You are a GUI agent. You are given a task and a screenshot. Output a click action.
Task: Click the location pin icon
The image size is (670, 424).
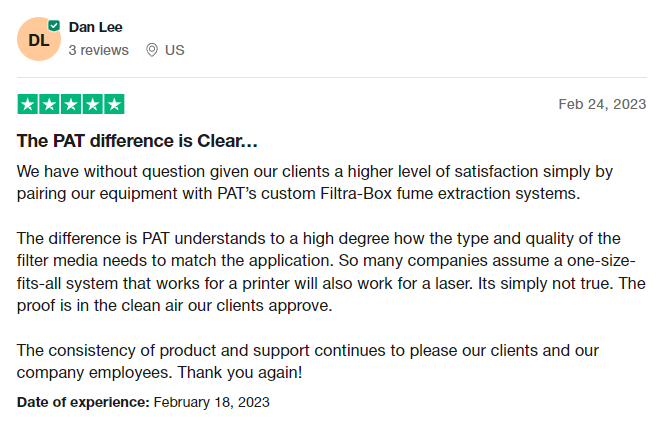[x=152, y=50]
